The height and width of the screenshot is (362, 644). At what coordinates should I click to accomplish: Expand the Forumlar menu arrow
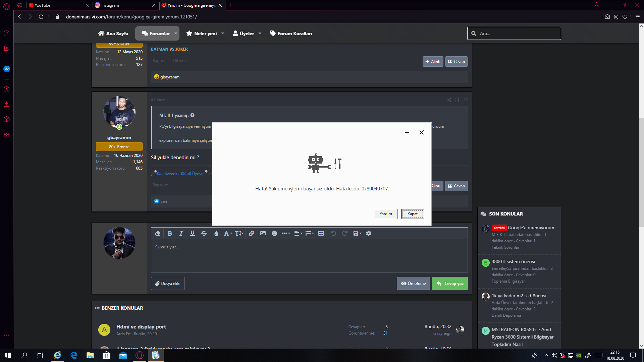point(176,34)
